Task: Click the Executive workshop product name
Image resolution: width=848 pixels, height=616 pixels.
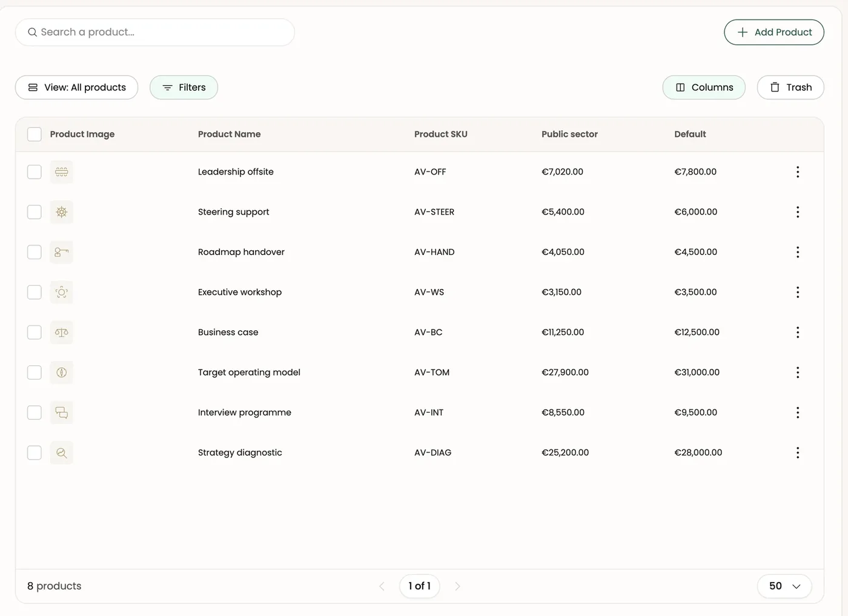Action: pyautogui.click(x=240, y=292)
